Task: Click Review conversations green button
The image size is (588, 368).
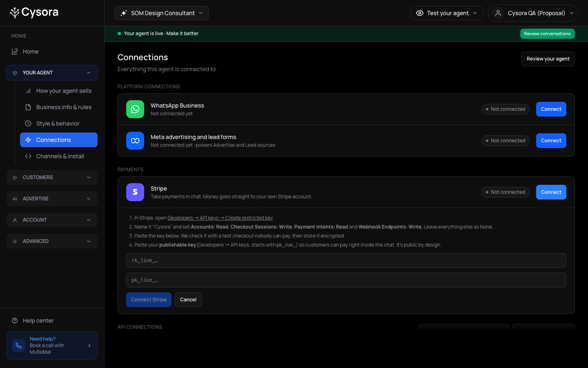Action: click(547, 34)
